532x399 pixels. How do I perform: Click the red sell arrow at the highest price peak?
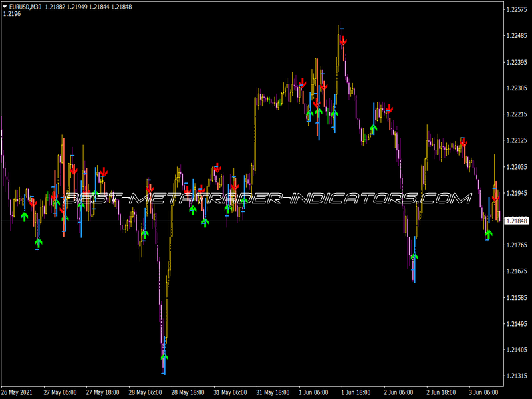[x=343, y=41]
